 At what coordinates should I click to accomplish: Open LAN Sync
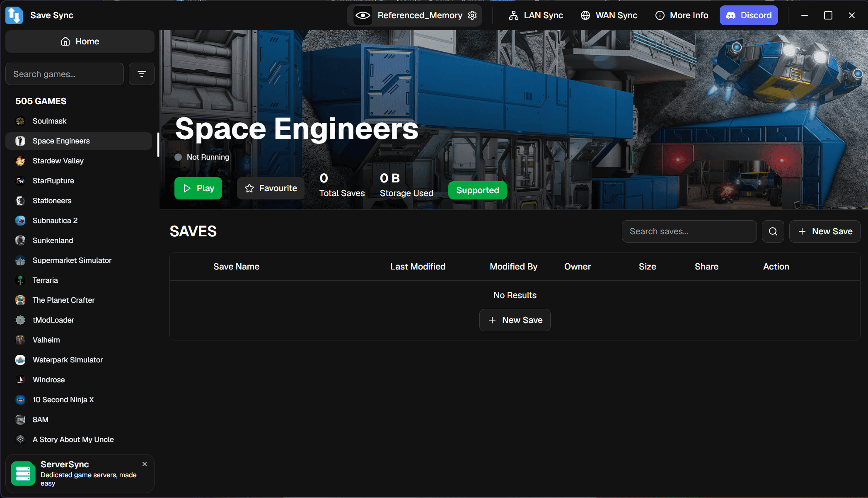(x=536, y=15)
